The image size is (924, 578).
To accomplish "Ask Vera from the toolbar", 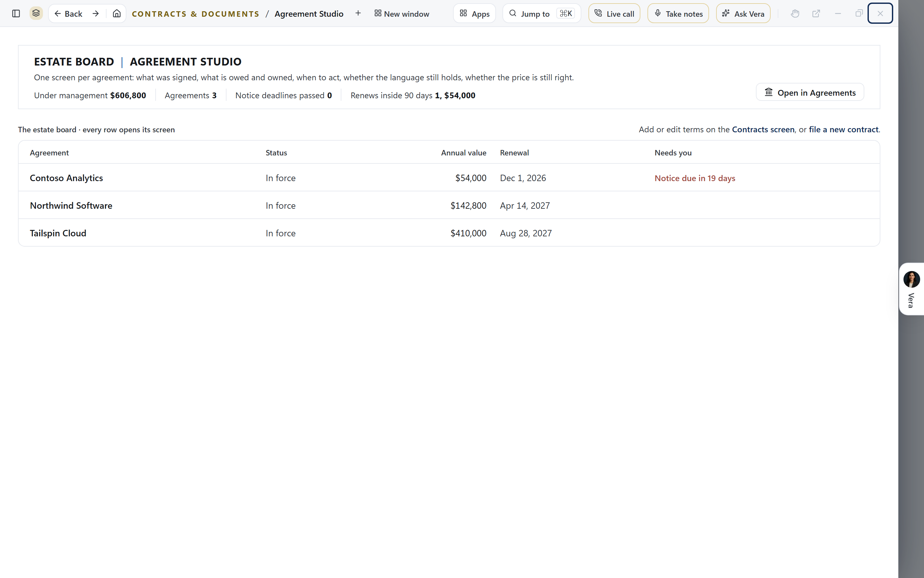I will coord(743,13).
